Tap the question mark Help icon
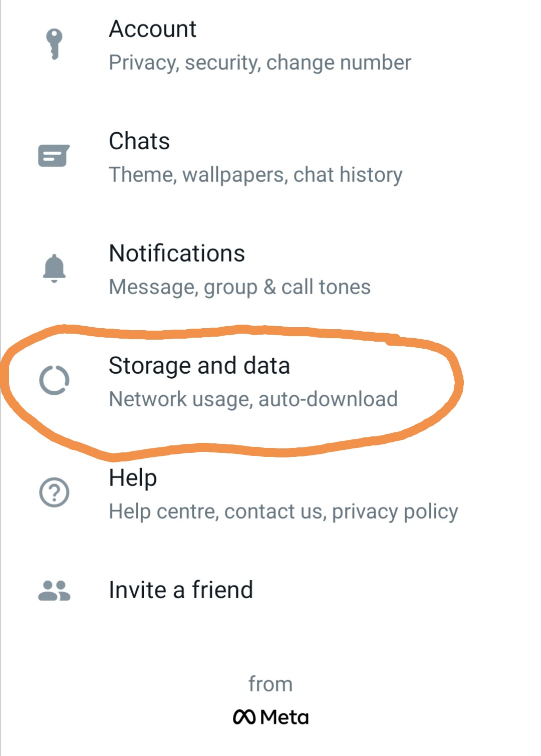The height and width of the screenshot is (756, 541). click(54, 492)
